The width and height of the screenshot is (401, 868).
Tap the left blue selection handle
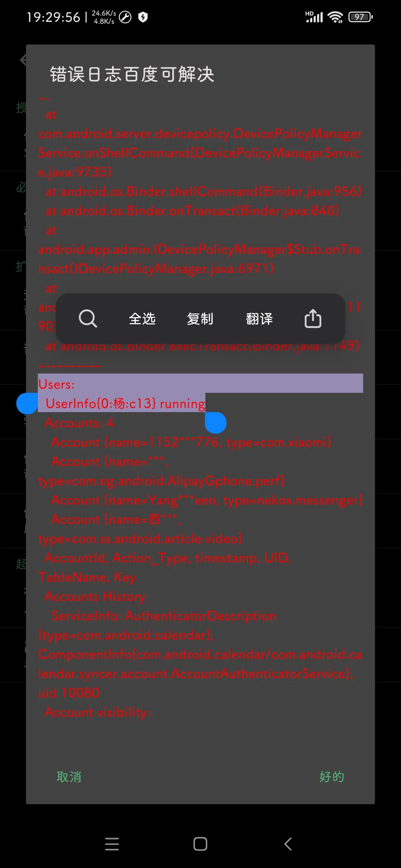coord(27,404)
